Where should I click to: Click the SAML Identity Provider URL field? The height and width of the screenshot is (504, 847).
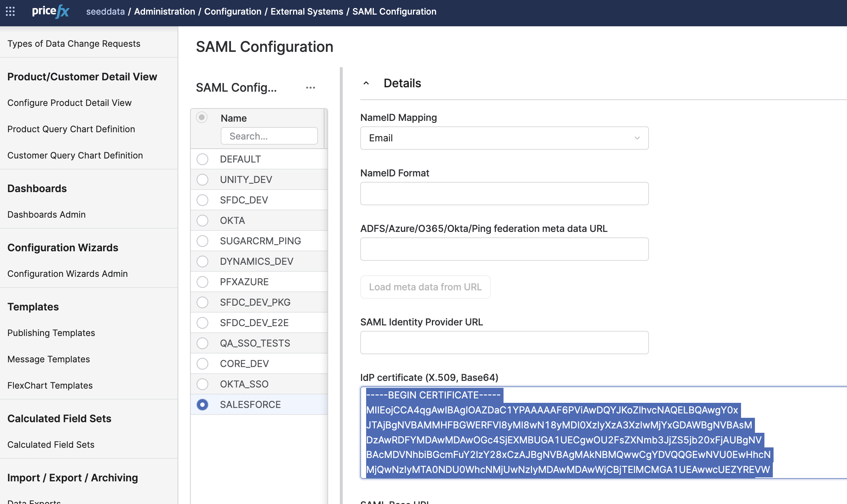[x=504, y=343]
